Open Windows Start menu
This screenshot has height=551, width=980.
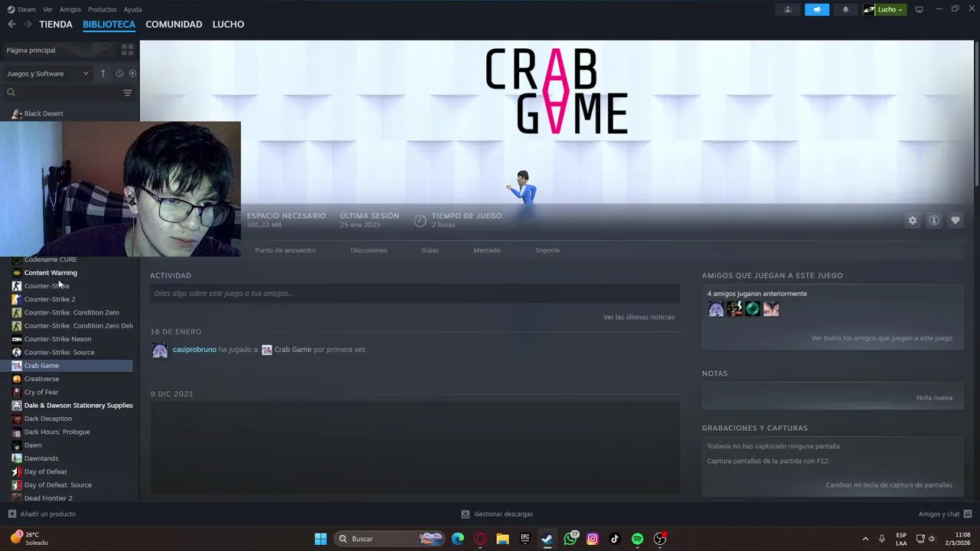[321, 539]
